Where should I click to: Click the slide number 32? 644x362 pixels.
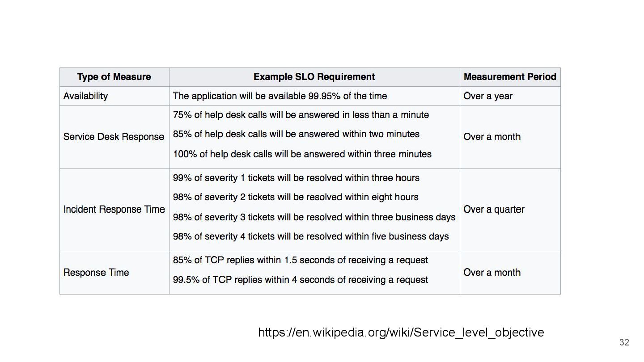point(624,342)
